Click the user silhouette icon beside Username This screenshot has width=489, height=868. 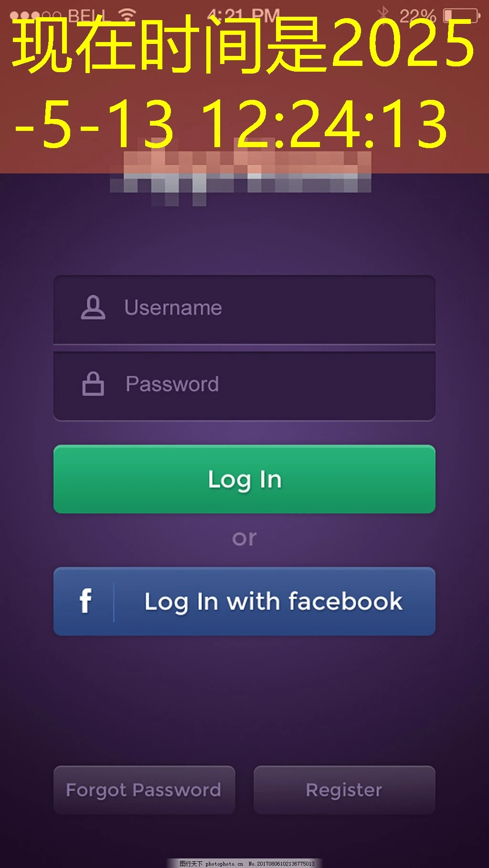tap(93, 307)
